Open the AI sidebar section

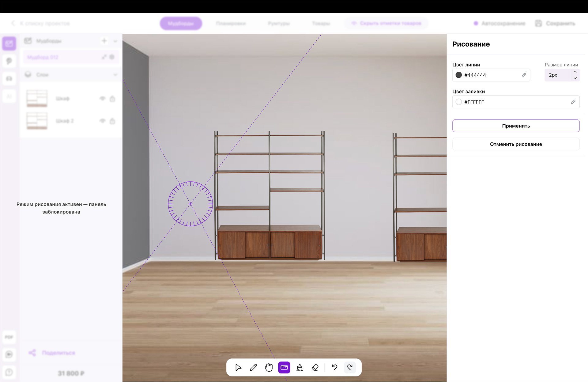point(9,96)
